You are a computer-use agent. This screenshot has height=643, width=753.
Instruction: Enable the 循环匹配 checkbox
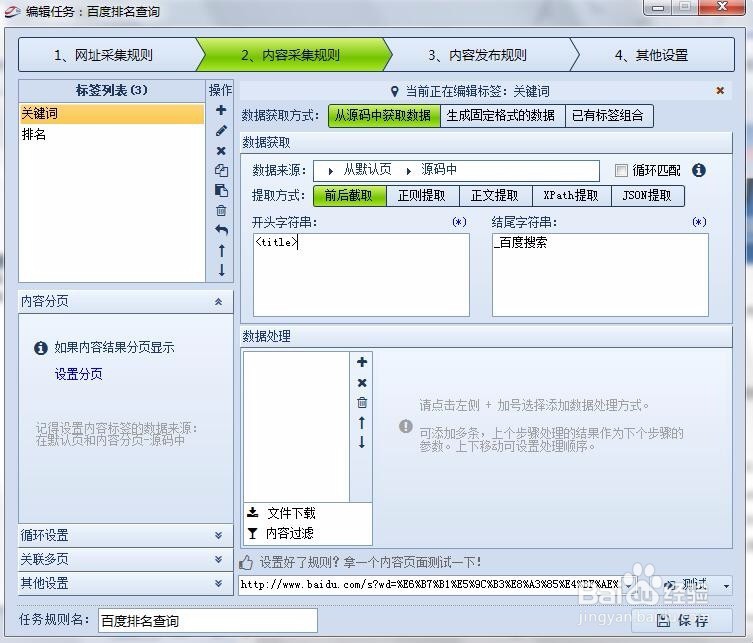(621, 170)
